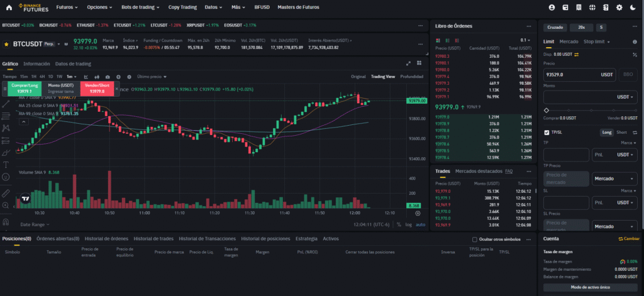The height and width of the screenshot is (296, 644).
Task: Open the 1m interval dropdown
Action: click(72, 77)
